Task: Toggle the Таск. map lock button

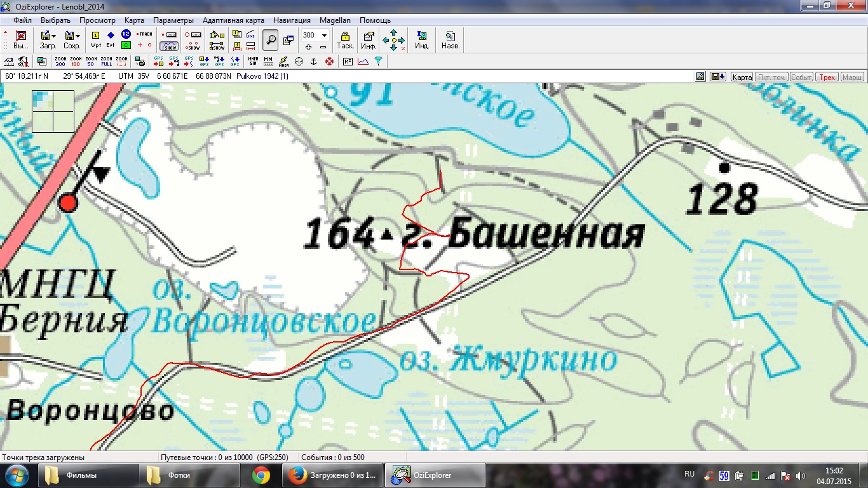Action: tap(345, 39)
